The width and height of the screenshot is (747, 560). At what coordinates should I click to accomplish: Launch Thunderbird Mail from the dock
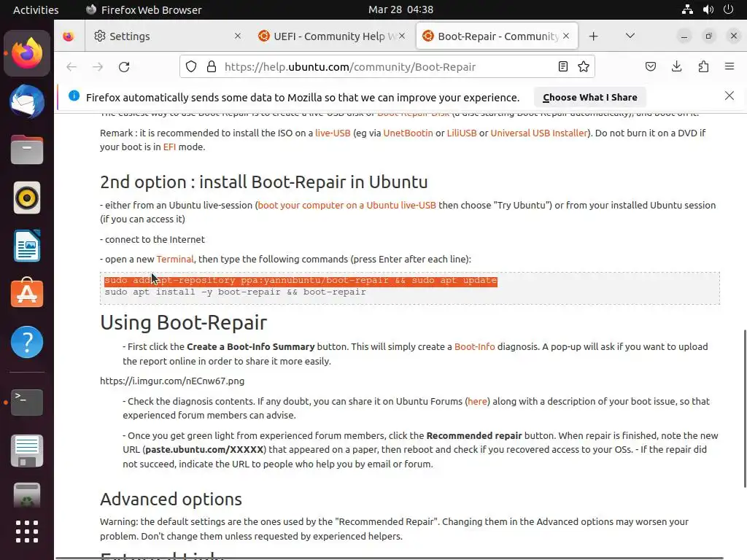[27, 101]
